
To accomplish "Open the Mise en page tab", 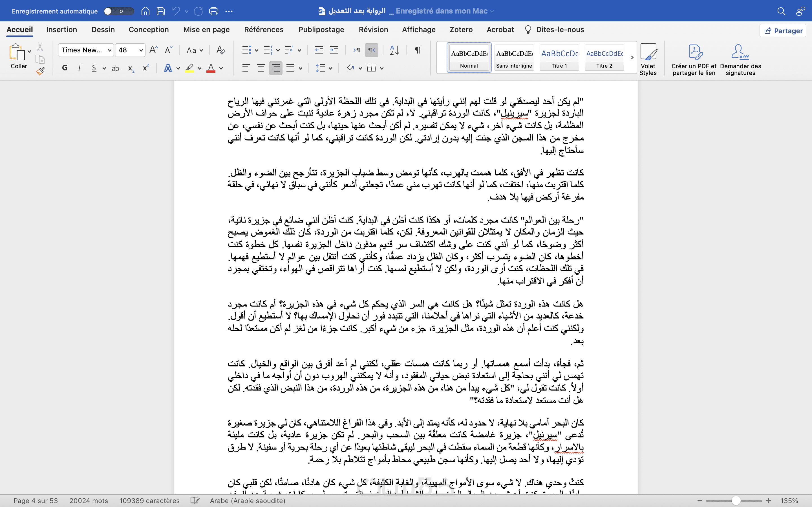I will click(x=206, y=30).
